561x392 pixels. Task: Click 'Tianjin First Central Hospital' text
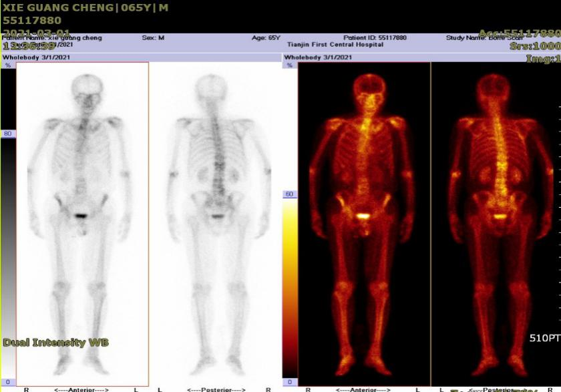[335, 45]
